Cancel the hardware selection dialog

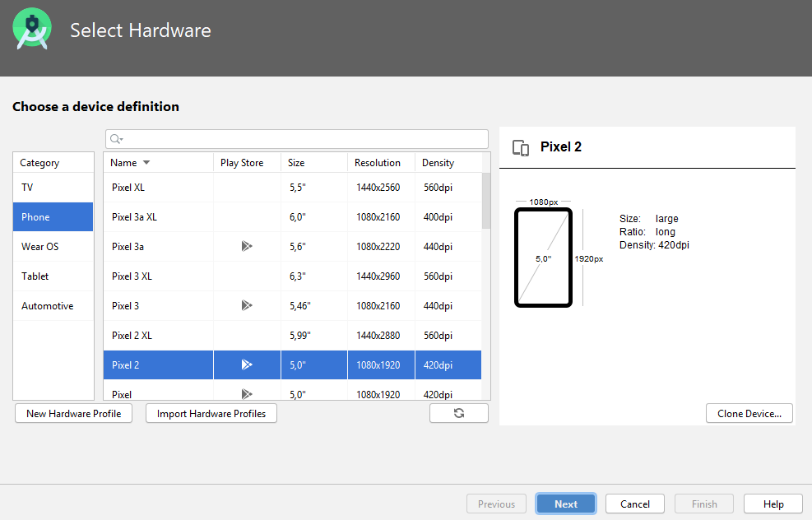click(635, 504)
